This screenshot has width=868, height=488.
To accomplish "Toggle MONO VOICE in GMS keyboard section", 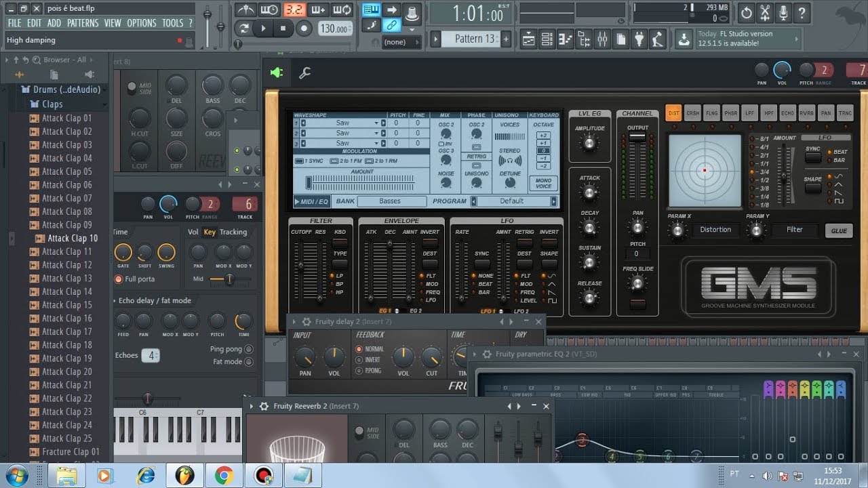I will [x=543, y=183].
